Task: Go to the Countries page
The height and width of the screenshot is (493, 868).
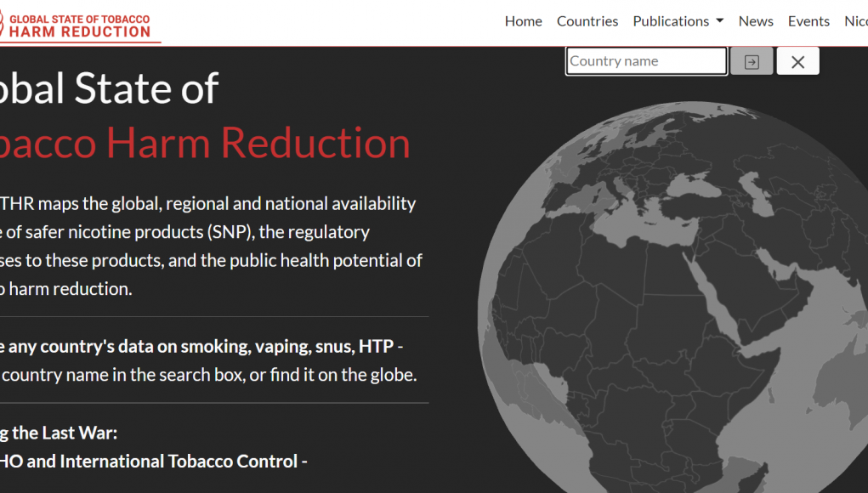Action: tap(587, 21)
